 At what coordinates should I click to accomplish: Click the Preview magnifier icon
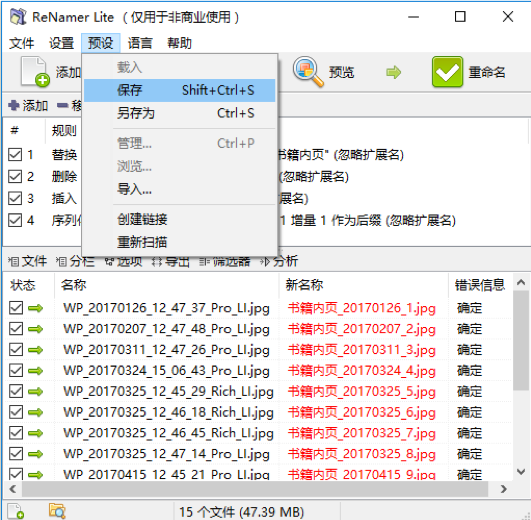tap(308, 71)
